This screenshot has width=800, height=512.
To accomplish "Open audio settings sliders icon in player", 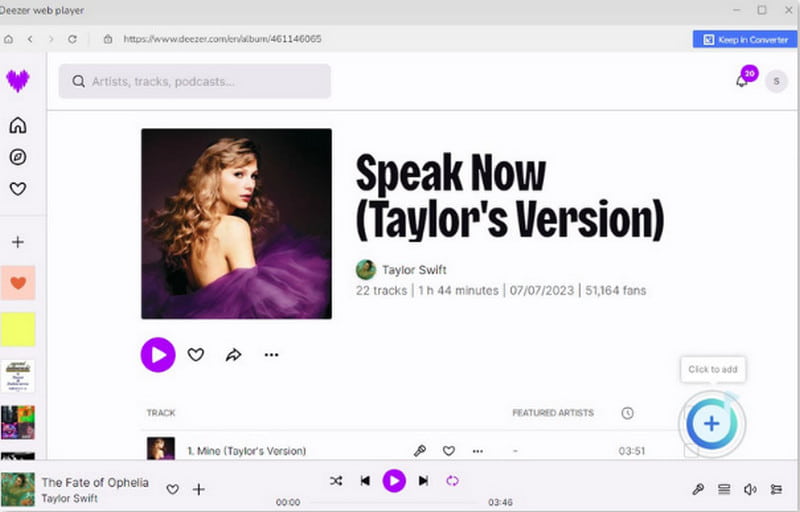I will 776,489.
